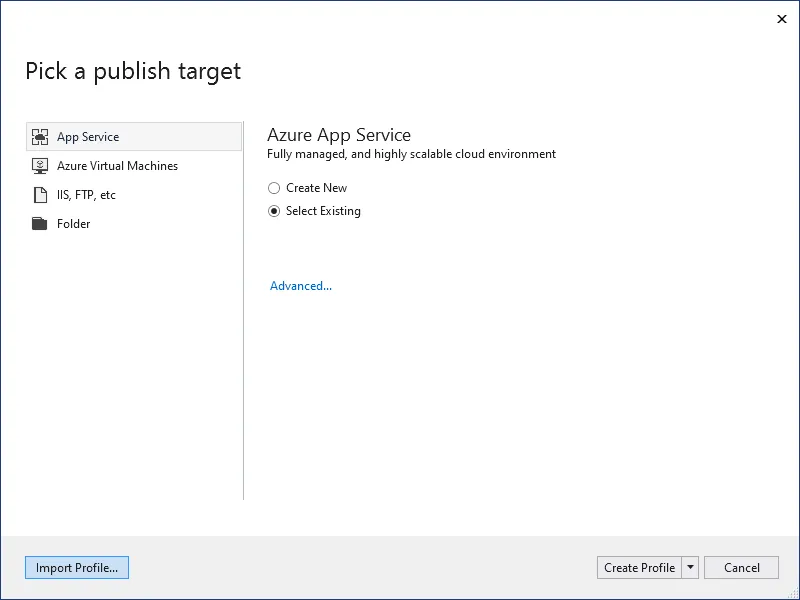Select the Create New radio button
800x600 pixels.
(x=274, y=188)
